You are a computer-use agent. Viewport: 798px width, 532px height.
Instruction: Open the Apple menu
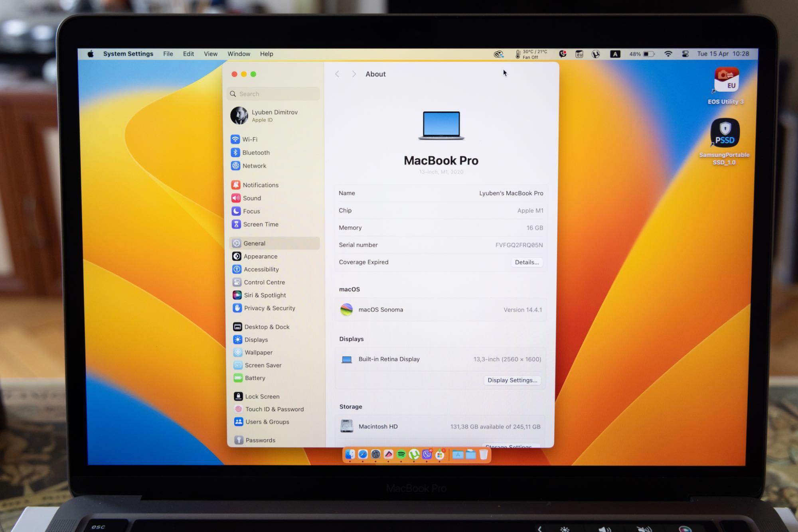coord(91,54)
